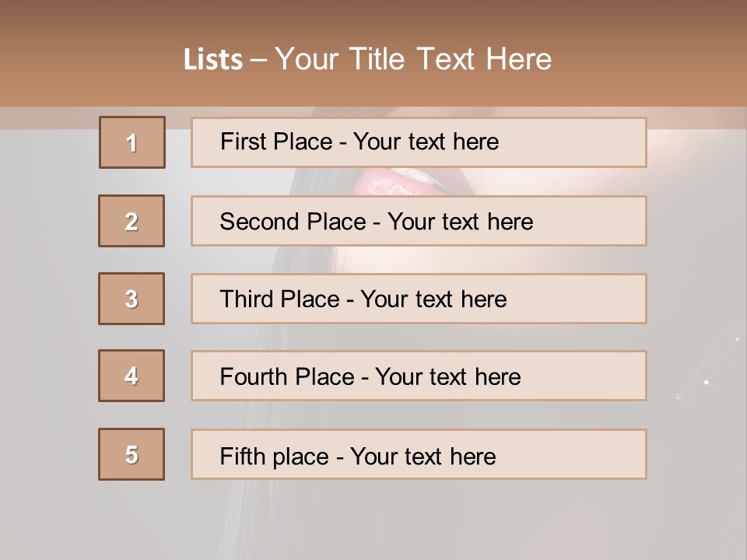Click the word 'First' in first row
This screenshot has height=560, width=747.
click(x=244, y=142)
